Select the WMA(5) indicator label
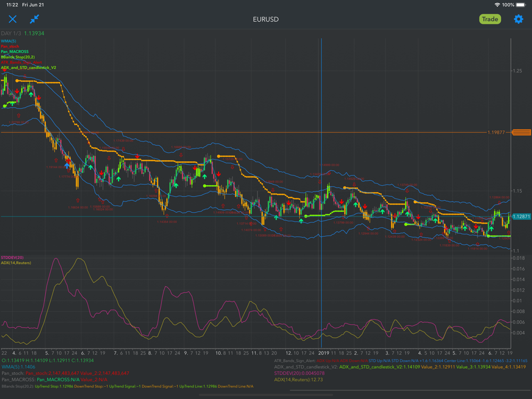 tap(9, 41)
